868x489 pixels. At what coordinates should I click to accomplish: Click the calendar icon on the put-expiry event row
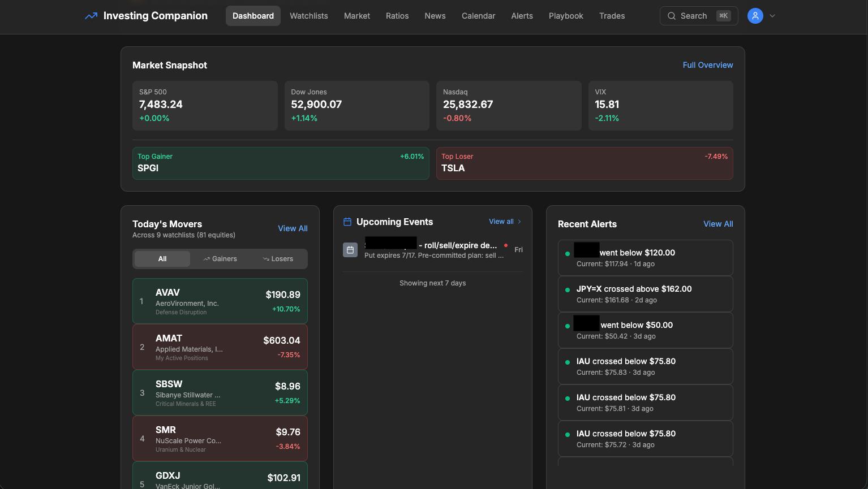tap(350, 250)
